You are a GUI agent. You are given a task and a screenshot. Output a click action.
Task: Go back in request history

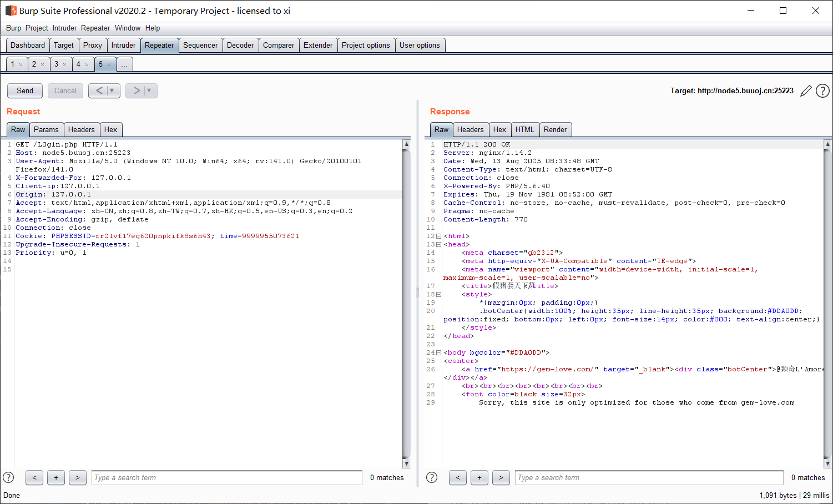coord(98,90)
